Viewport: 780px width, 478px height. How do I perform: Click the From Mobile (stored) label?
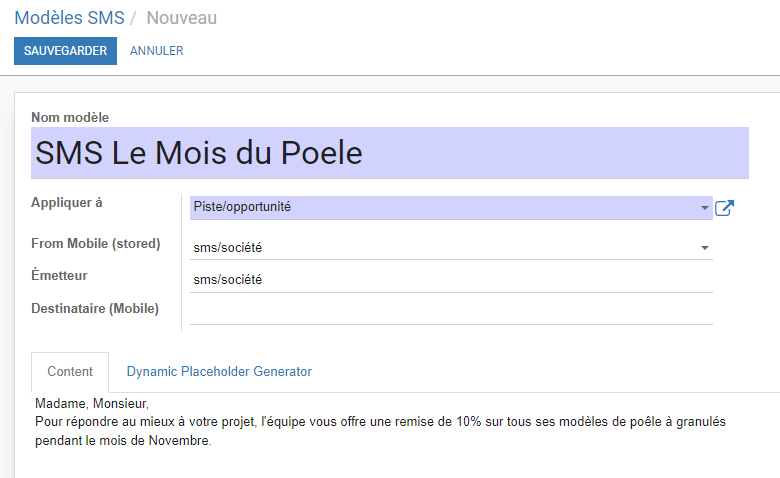coord(96,244)
